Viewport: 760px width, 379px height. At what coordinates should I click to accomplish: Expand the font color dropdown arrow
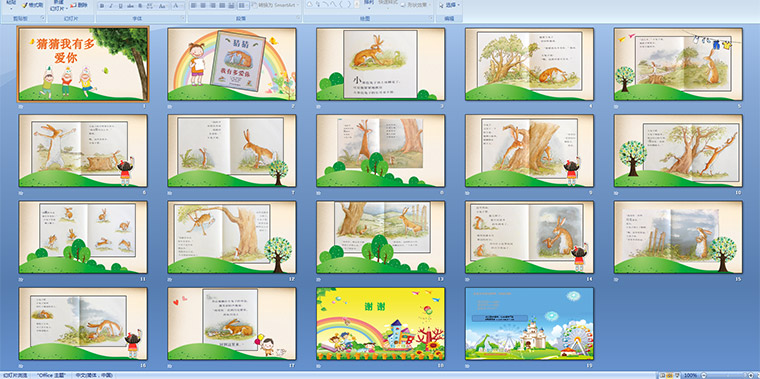click(x=182, y=6)
